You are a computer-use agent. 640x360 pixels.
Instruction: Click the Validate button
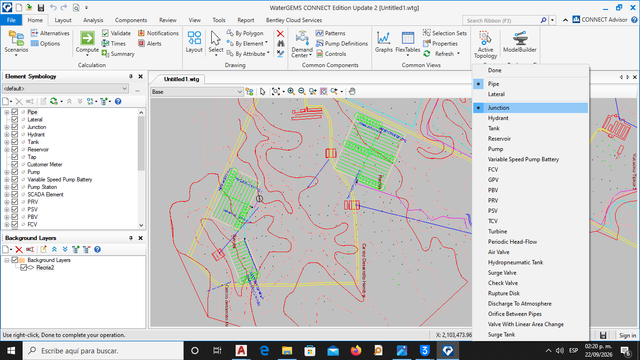pyautogui.click(x=116, y=33)
